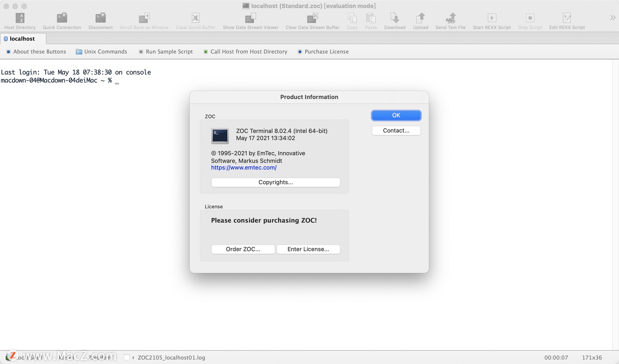Start a REXX script from toolbar
619x364 pixels.
pyautogui.click(x=492, y=21)
